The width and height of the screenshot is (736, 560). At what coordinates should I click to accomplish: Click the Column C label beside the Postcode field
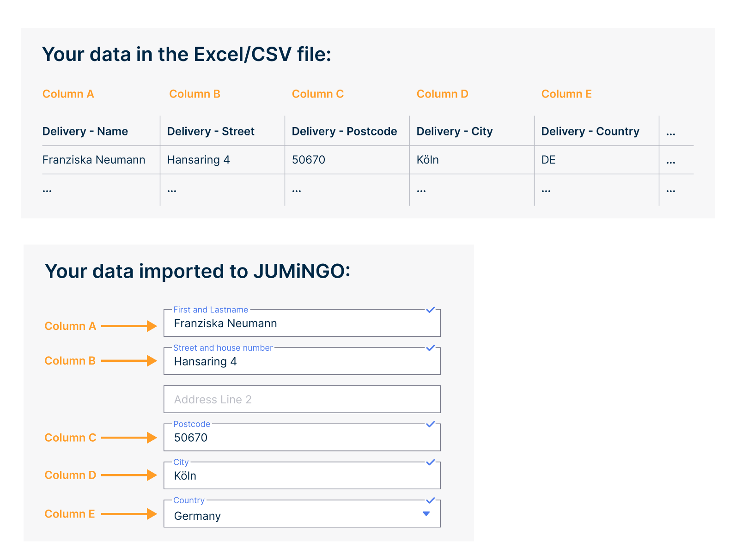(71, 438)
